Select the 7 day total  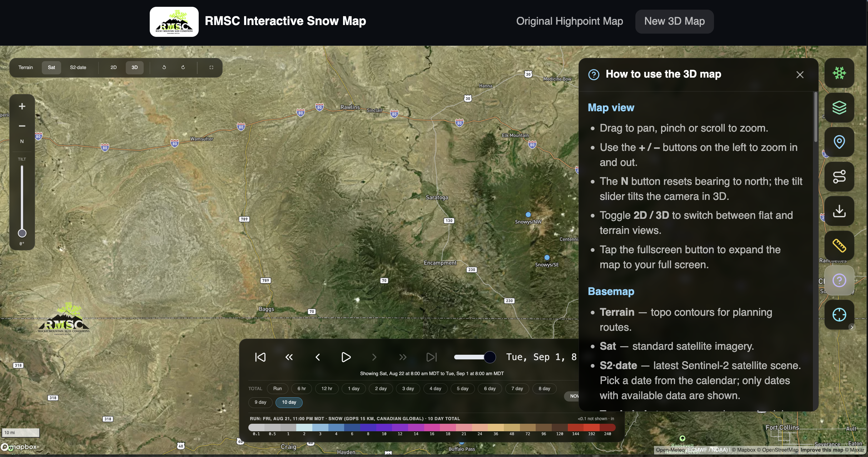517,388
